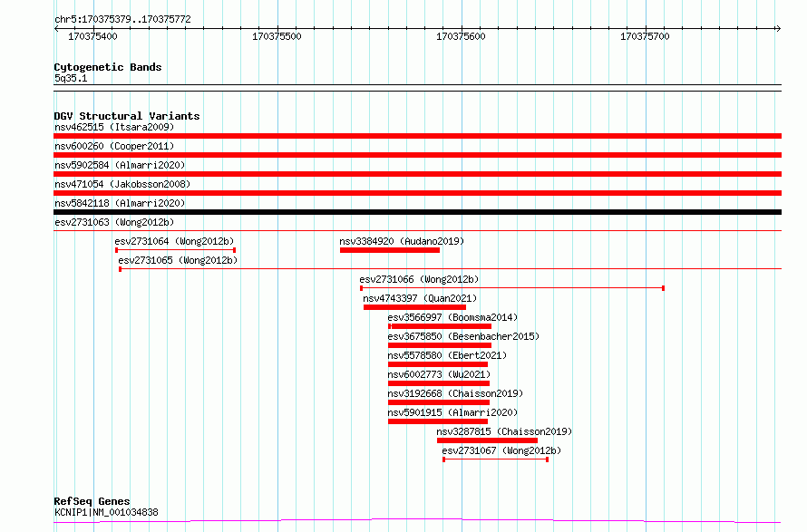Click the 5q35.1 band label
The image size is (807, 532).
(71, 78)
